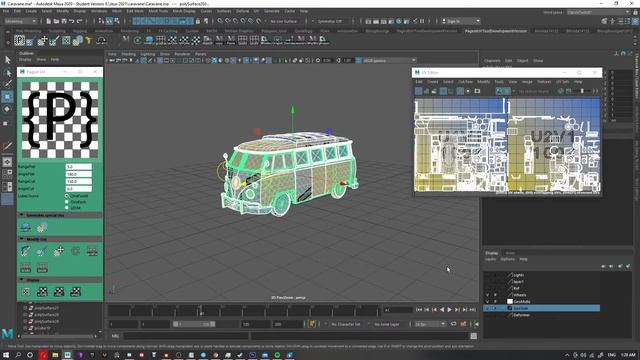Viewport: 640px width, 360px height.
Task: Toggle visibility V of white-swatch layer
Action: point(487,301)
